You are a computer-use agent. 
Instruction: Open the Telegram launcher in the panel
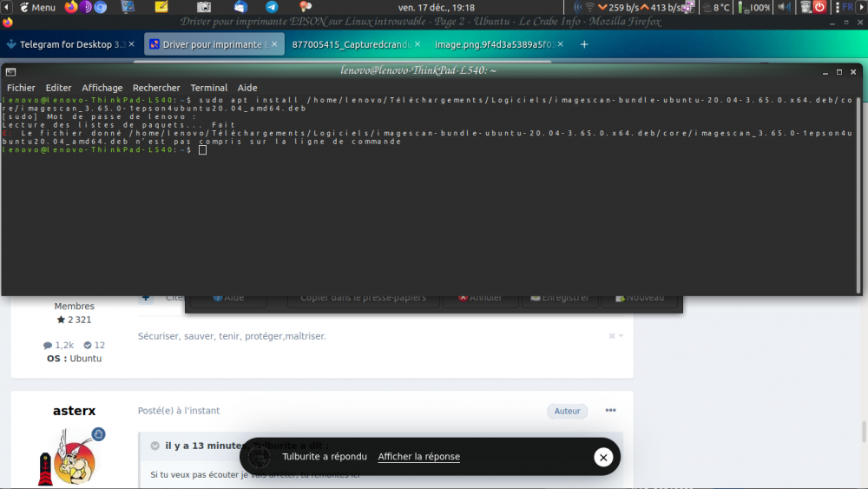coord(272,7)
